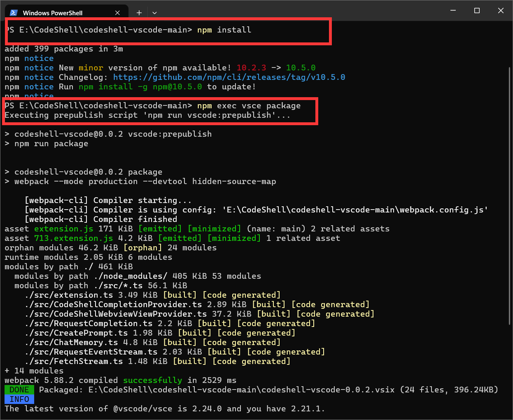The width and height of the screenshot is (513, 420).
Task: Click the webpack.config.js path text
Action: 355,210
